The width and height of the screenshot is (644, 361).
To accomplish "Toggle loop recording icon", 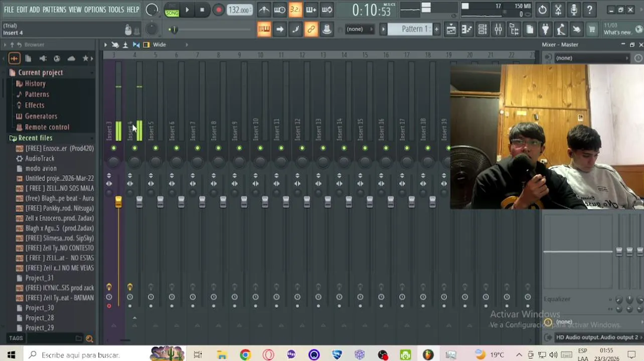I will point(327,10).
